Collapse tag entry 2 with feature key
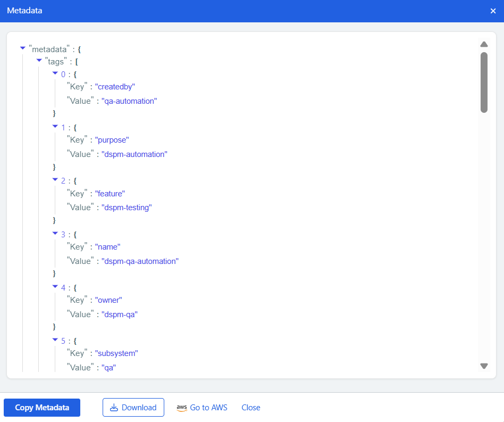This screenshot has width=504, height=422. coord(55,180)
